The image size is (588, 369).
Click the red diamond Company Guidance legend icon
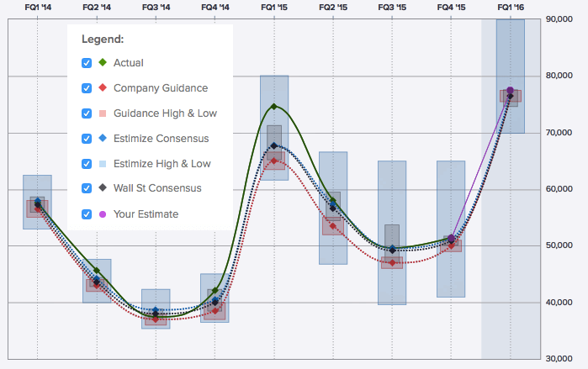coord(102,87)
